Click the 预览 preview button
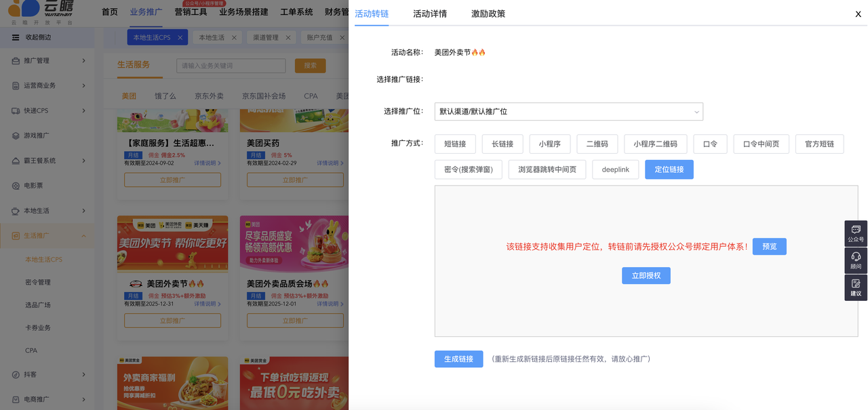The height and width of the screenshot is (410, 868). click(x=769, y=247)
